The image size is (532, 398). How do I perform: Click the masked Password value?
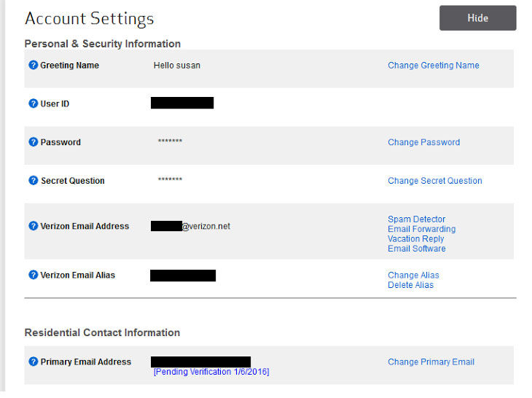pyautogui.click(x=170, y=141)
